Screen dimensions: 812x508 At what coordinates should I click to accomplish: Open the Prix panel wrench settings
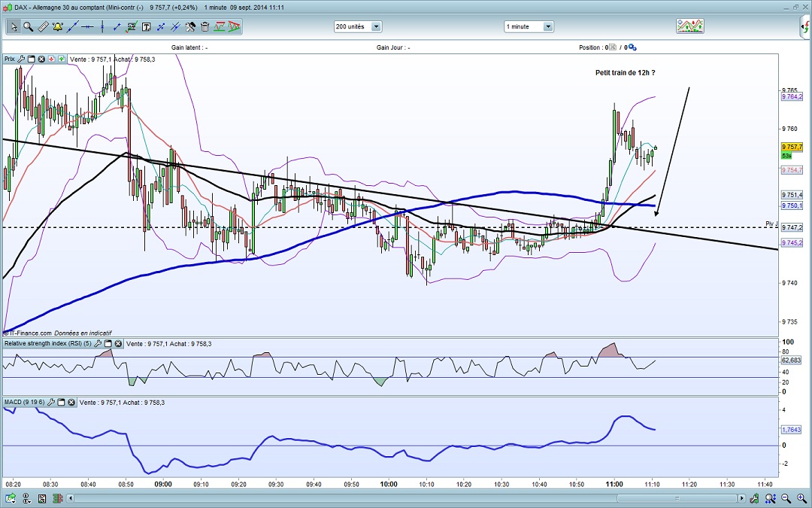(21, 59)
